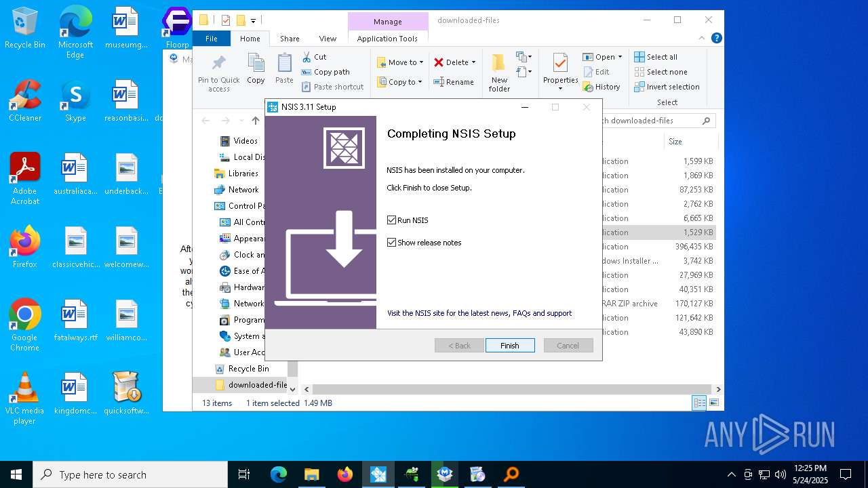Uncheck Show release notes checkbox
Viewport: 868px width, 488px height.
tap(391, 243)
